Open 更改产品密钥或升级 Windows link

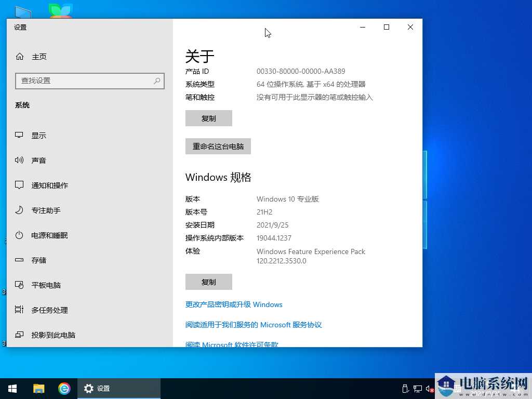coord(234,304)
